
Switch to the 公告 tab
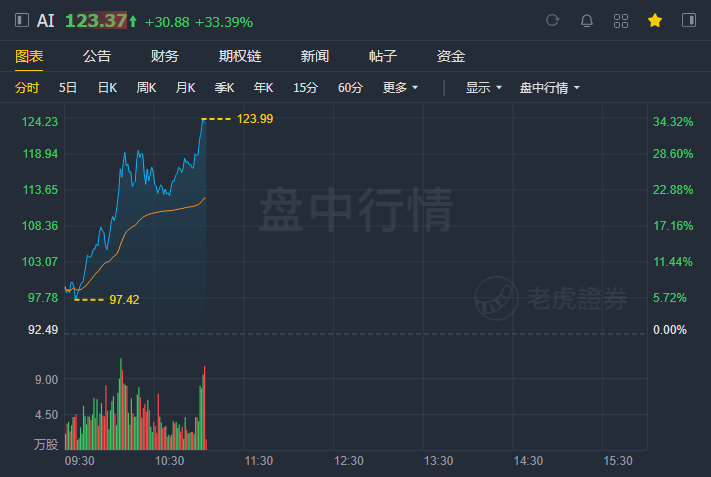tap(97, 56)
